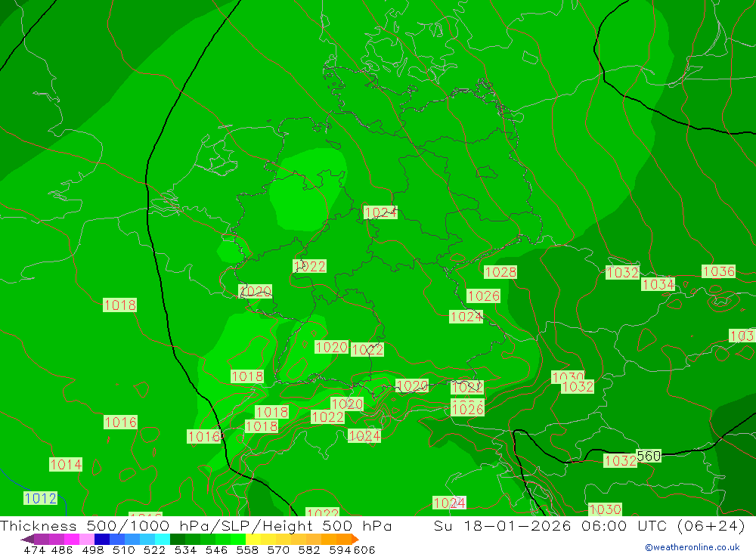
Task: Click the purple left arrow of the legend
Action: [27, 539]
